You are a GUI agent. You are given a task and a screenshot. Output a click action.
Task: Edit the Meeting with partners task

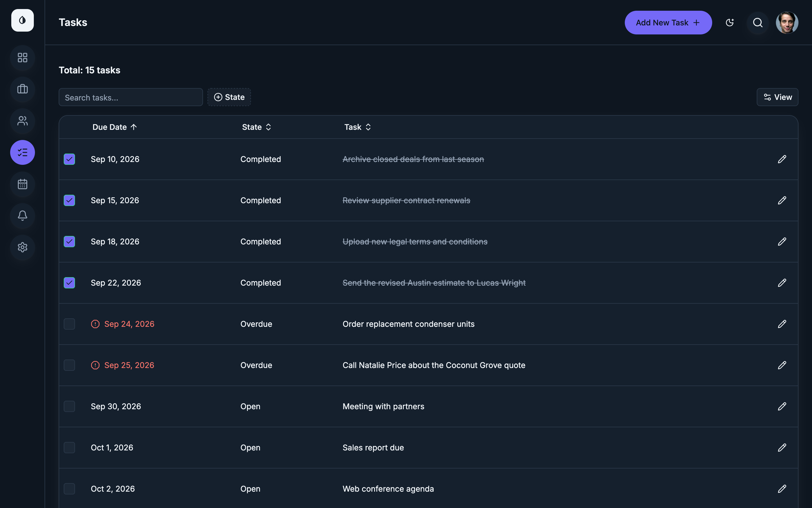tap(782, 406)
